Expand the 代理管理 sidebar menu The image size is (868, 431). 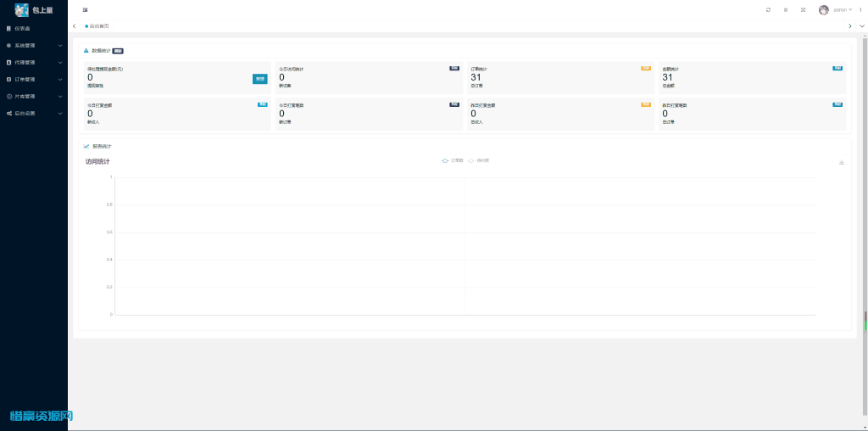33,62
